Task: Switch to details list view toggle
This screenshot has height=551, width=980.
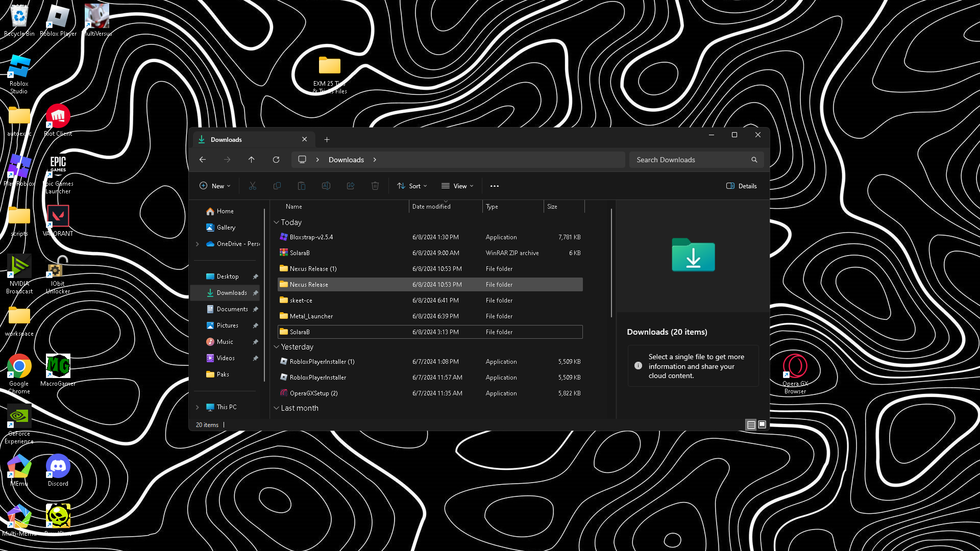Action: (x=751, y=424)
